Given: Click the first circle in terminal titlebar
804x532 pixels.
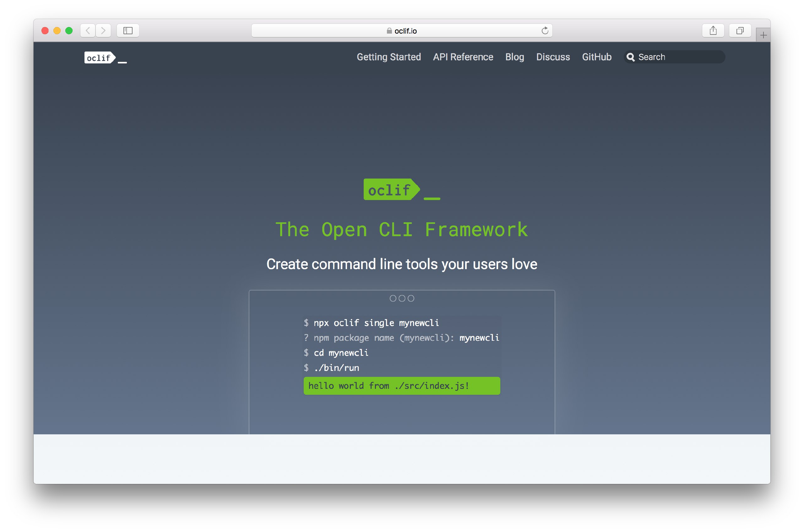Looking at the screenshot, I should point(393,298).
